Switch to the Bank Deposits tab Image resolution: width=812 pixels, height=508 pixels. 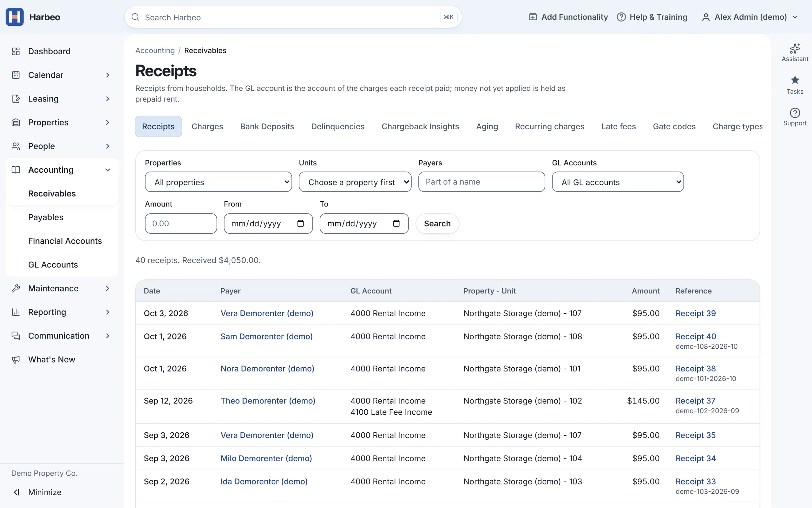click(267, 126)
